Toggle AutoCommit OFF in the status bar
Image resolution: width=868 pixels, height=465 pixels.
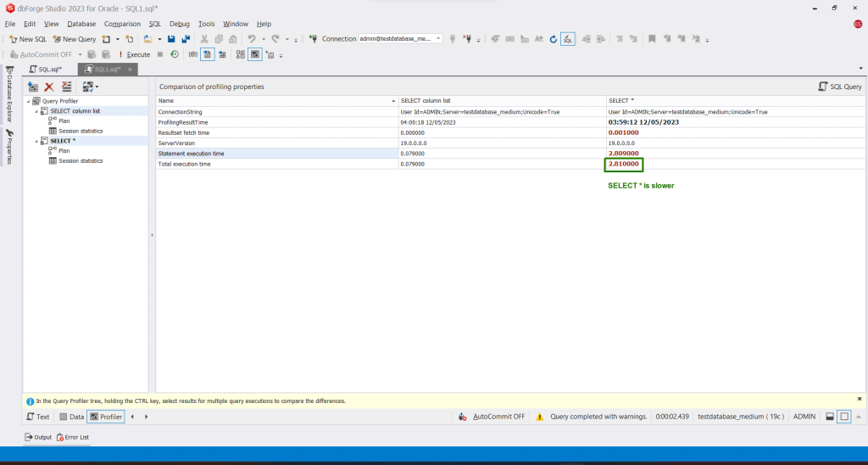[x=492, y=417]
